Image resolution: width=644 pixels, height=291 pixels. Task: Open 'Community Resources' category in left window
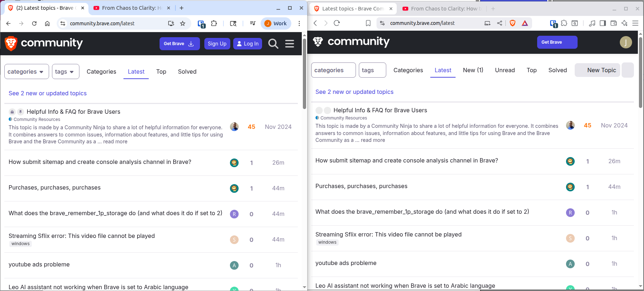tap(37, 120)
